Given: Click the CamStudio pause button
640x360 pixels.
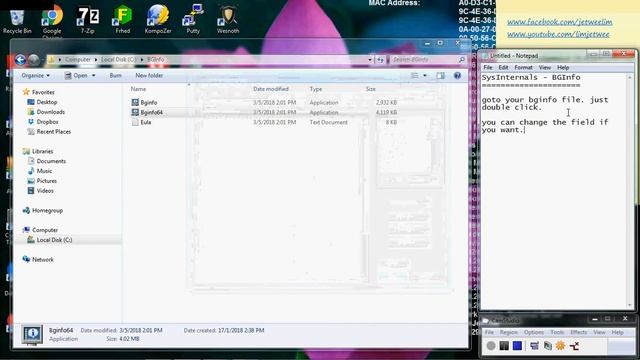Looking at the screenshot, I should (x=504, y=346).
